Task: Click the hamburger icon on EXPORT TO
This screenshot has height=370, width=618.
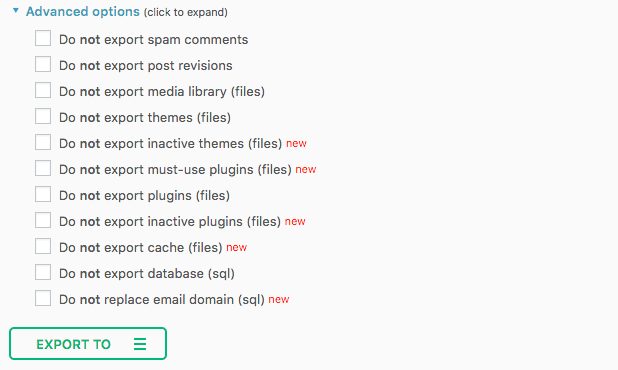Action: (140, 344)
